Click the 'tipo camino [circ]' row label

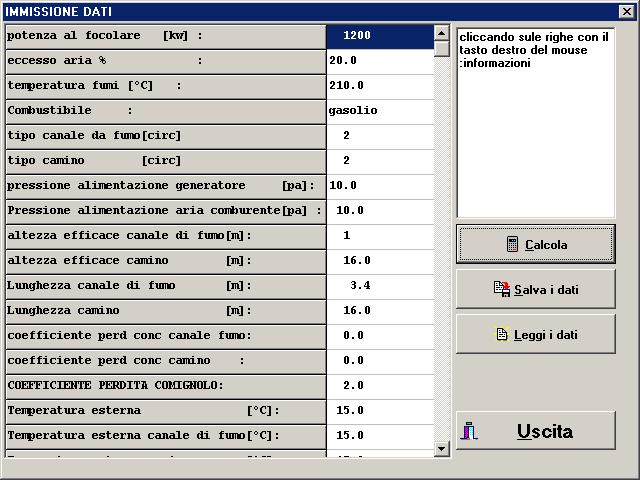166,162
